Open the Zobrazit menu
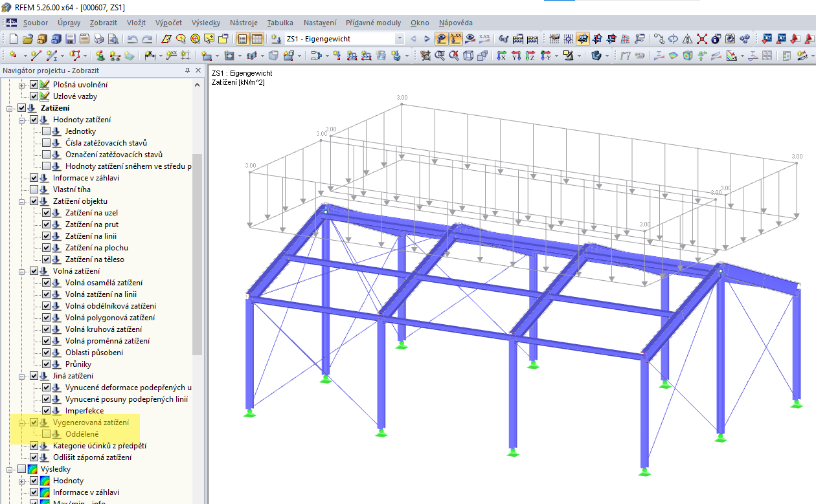 pyautogui.click(x=104, y=23)
